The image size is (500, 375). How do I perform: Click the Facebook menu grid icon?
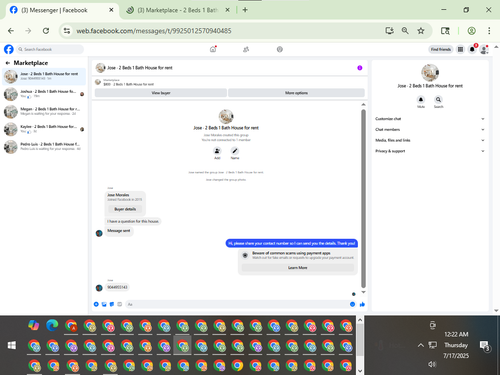click(460, 49)
